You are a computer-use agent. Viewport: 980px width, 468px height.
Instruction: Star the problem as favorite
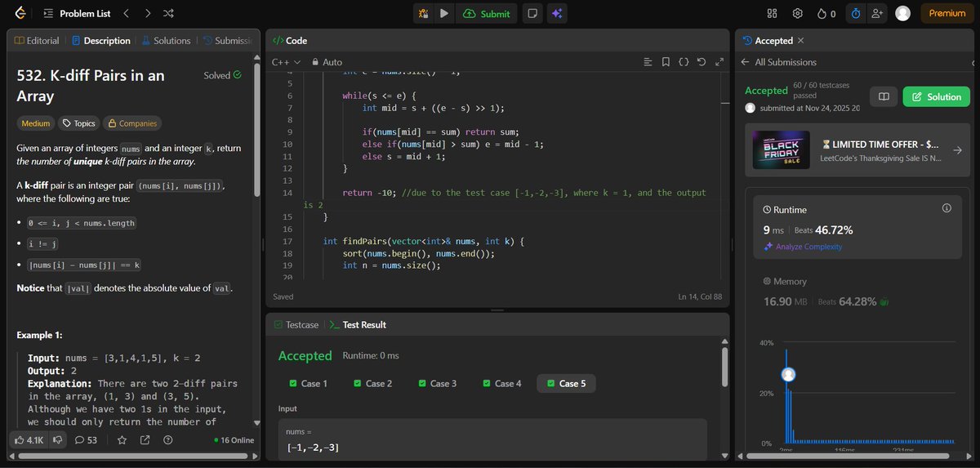tap(122, 439)
